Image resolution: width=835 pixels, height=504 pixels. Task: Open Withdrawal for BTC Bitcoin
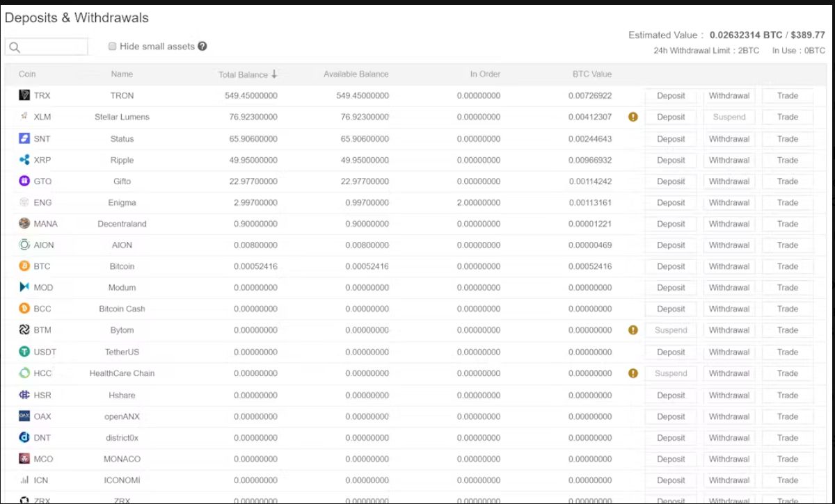[729, 267]
